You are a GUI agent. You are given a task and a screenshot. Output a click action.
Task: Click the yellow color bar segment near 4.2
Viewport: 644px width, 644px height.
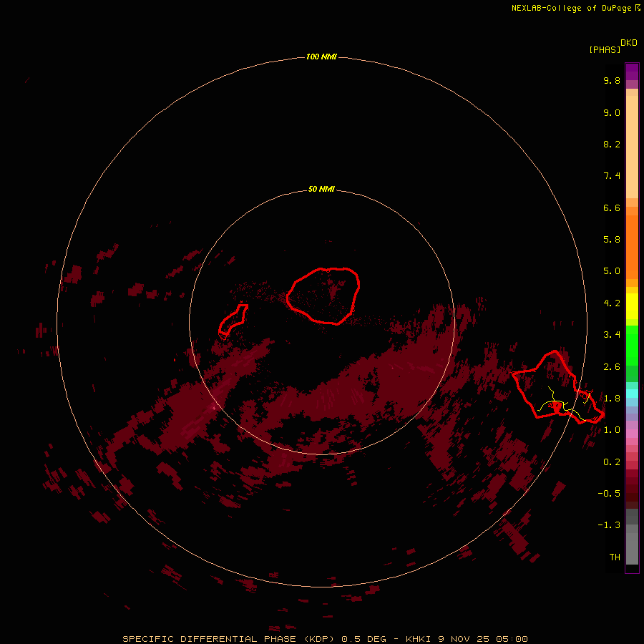pyautogui.click(x=632, y=306)
